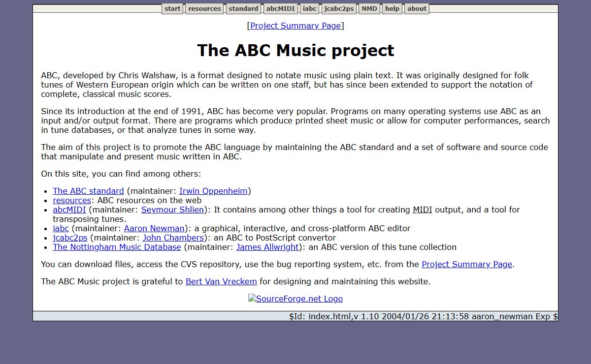Click Aaron Newman maintainer link
The width and height of the screenshot is (591, 364).
(154, 228)
